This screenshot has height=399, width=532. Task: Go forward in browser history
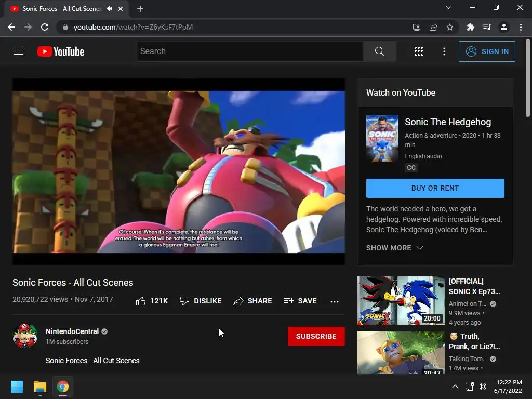pyautogui.click(x=28, y=27)
